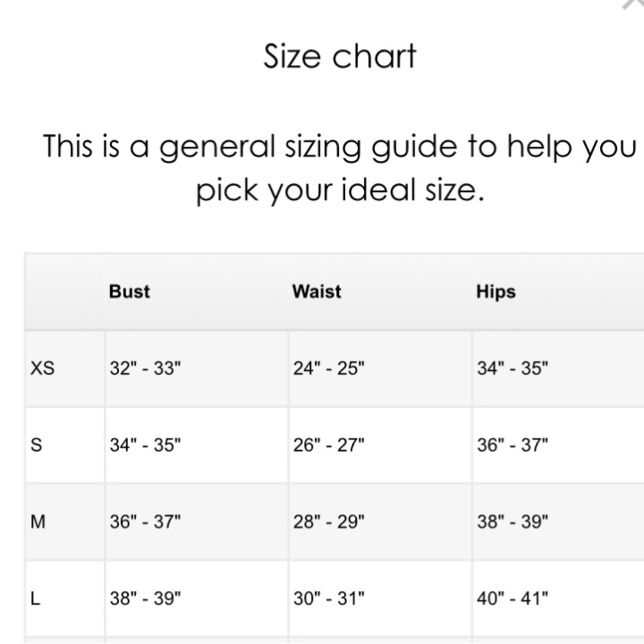Click L waist measurement 30" - 31"
The height and width of the screenshot is (644, 644).
(328, 599)
